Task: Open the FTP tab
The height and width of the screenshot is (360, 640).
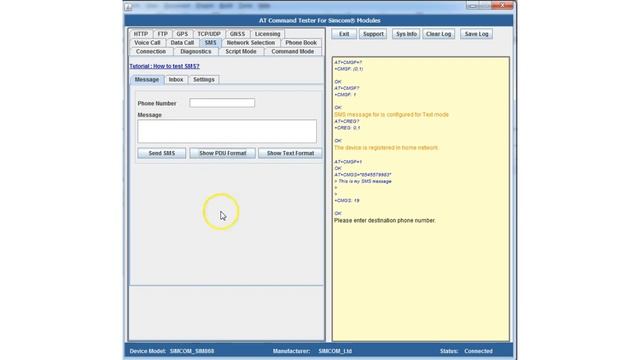Action: [x=162, y=34]
